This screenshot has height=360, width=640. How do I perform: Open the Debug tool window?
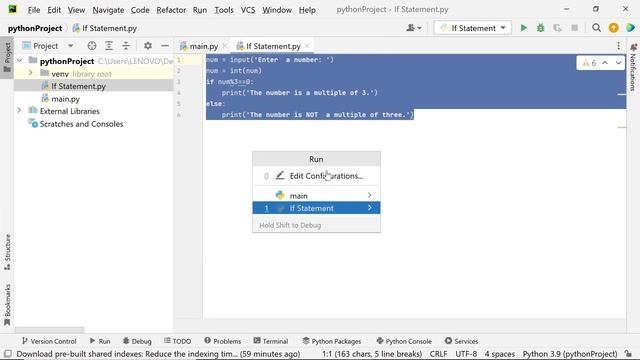[137, 341]
